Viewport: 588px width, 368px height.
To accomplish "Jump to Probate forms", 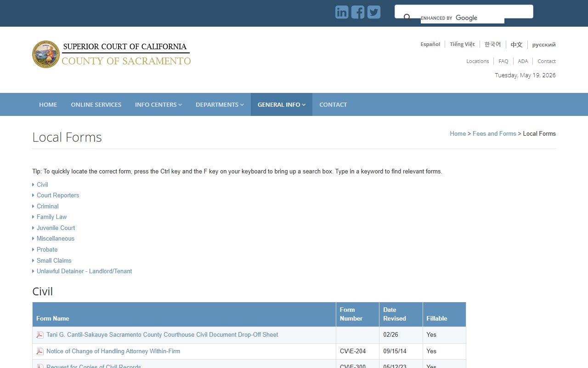I will pos(47,249).
